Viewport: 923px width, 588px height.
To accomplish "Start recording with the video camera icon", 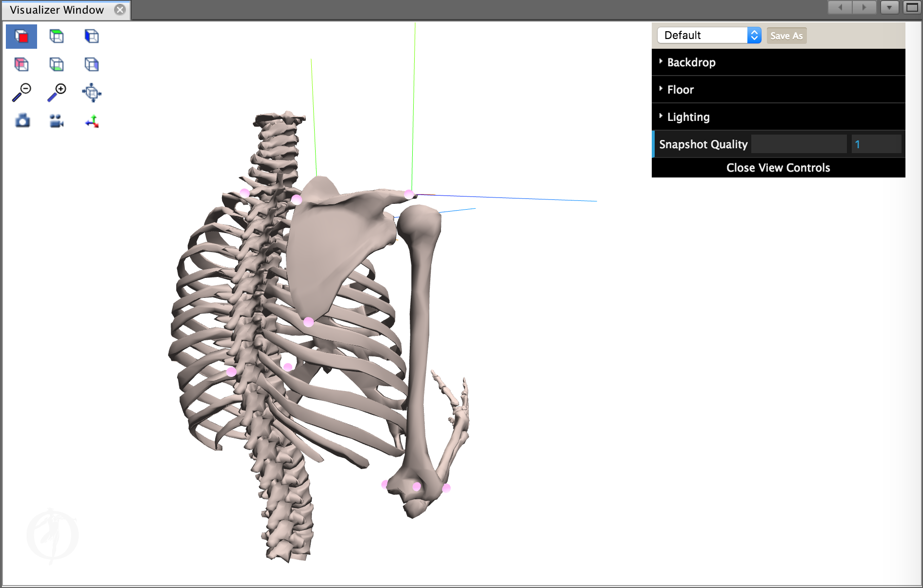I will [56, 121].
